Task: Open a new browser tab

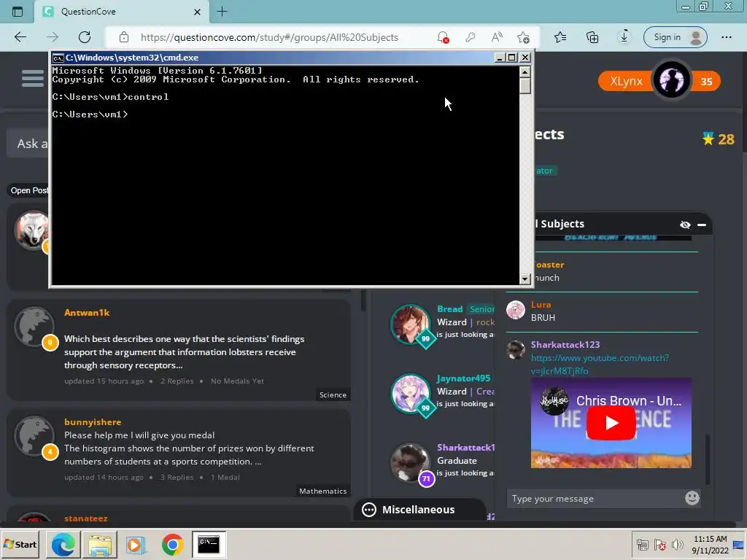Action: tap(222, 12)
